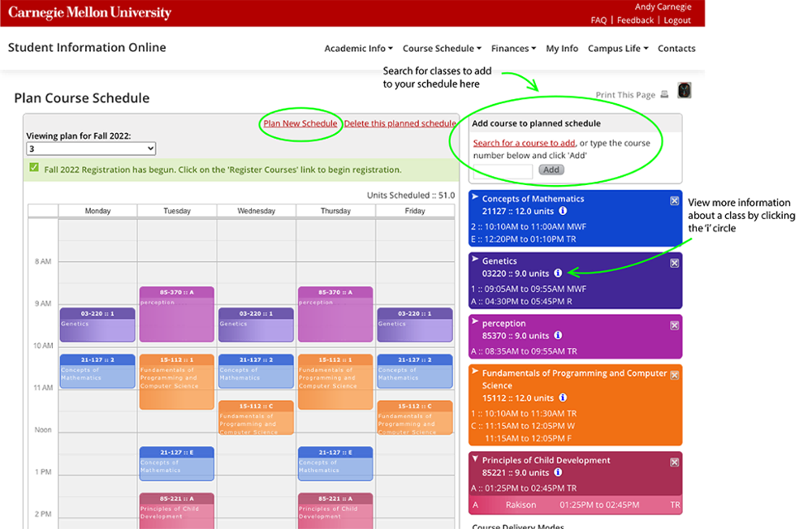Click Plan New Schedule link
Image resolution: width=812 pixels, height=529 pixels.
coord(300,123)
